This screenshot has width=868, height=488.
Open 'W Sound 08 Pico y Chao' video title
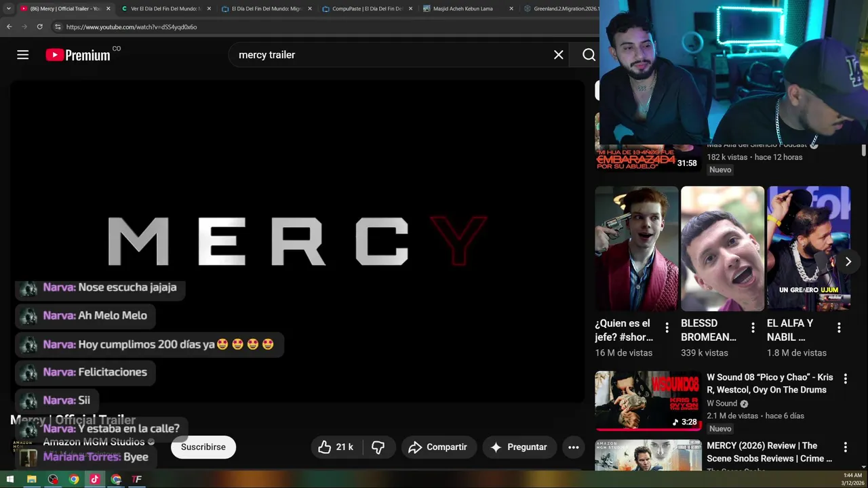click(x=770, y=384)
